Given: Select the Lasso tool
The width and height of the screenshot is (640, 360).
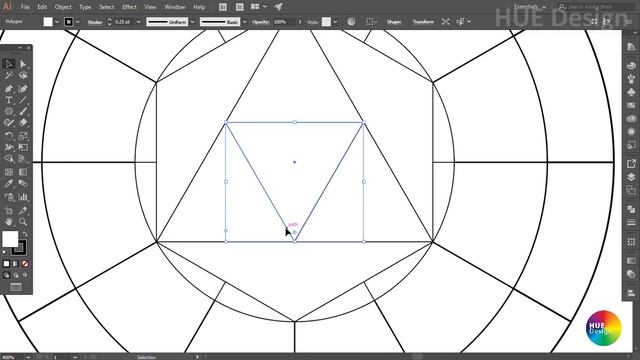Looking at the screenshot, I should pyautogui.click(x=23, y=76).
